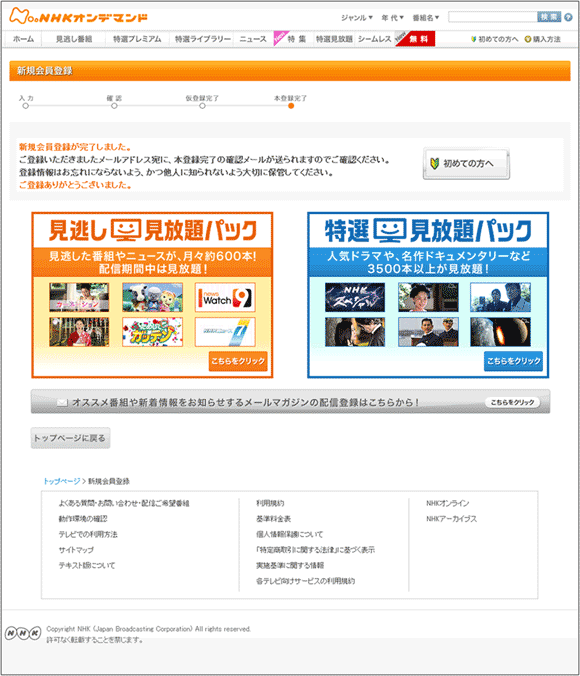
Task: Open the サイトマップ link
Action: pyautogui.click(x=76, y=550)
